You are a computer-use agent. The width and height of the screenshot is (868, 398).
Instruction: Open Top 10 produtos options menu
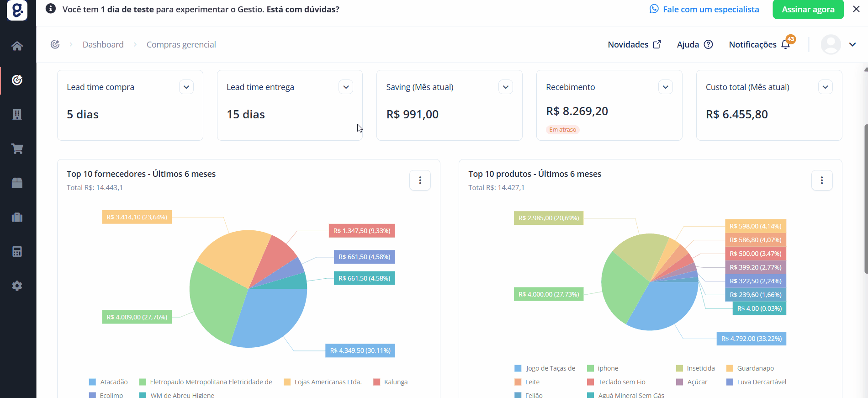pyautogui.click(x=822, y=180)
